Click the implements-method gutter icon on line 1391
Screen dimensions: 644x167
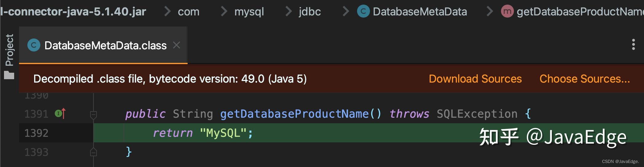tap(60, 114)
